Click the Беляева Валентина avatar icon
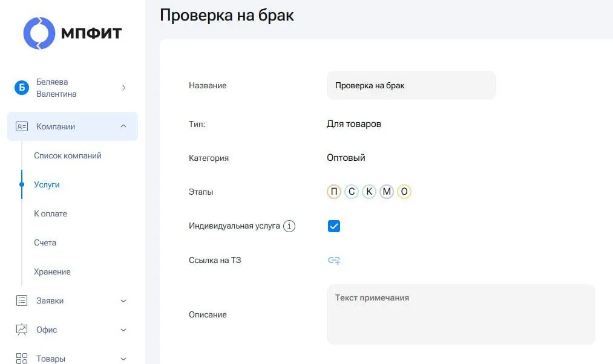 pyautogui.click(x=22, y=88)
